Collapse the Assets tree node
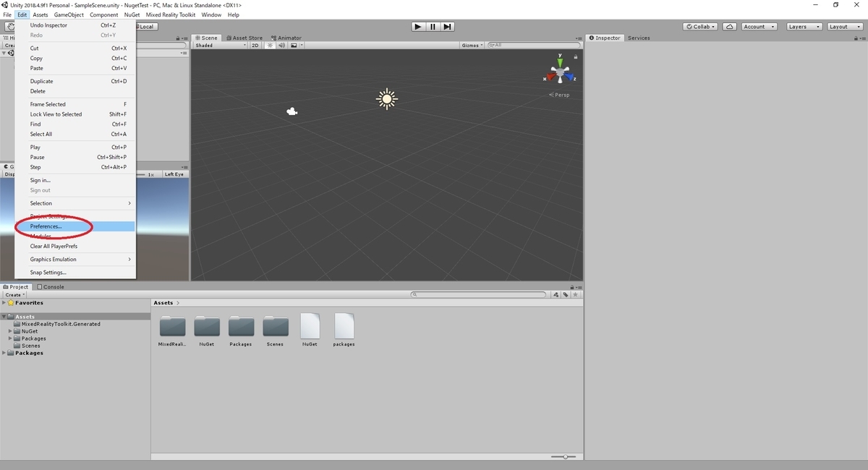868x470 pixels. [4, 317]
